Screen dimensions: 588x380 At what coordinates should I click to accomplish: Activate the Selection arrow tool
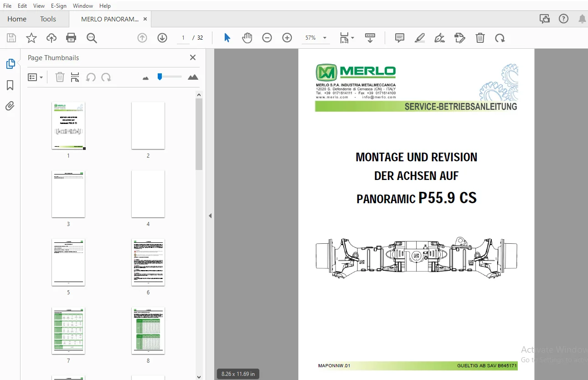[227, 38]
